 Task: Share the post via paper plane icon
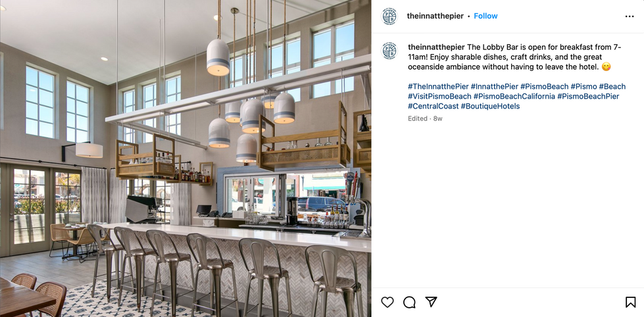[x=431, y=302]
